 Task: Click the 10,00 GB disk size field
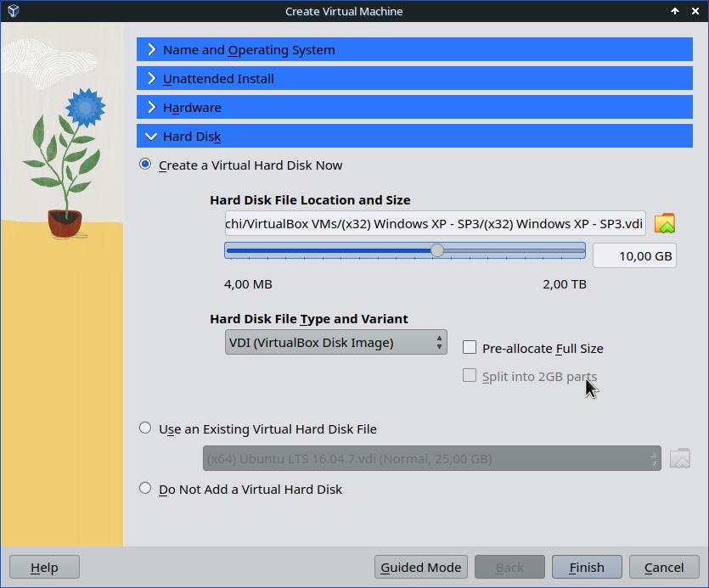pos(634,255)
